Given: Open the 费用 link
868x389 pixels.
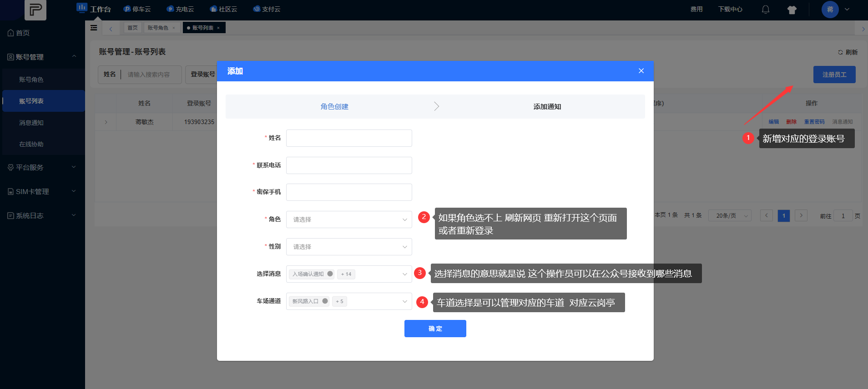Looking at the screenshot, I should pyautogui.click(x=696, y=9).
